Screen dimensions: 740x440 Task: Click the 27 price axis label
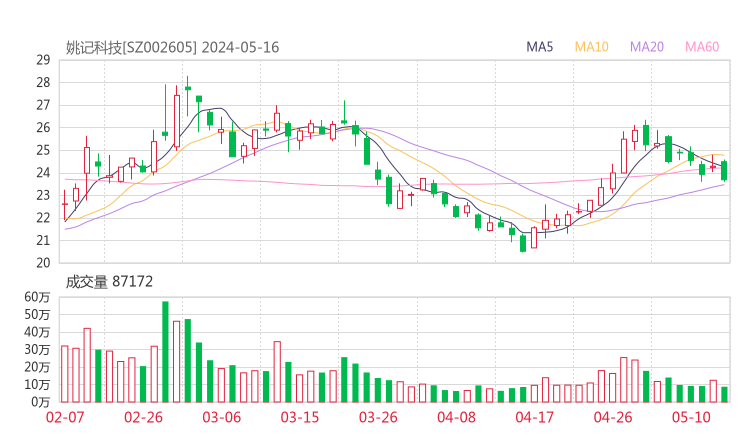pos(43,105)
